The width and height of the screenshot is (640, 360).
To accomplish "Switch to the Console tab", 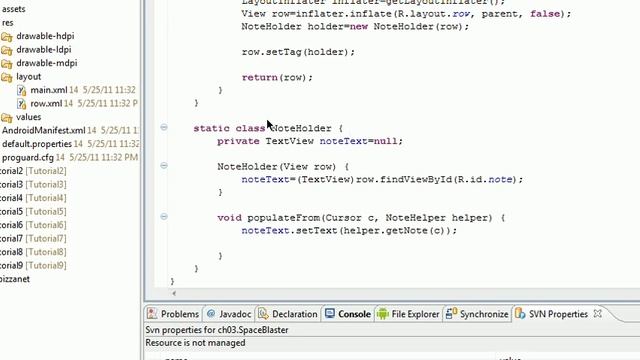I will (348, 314).
